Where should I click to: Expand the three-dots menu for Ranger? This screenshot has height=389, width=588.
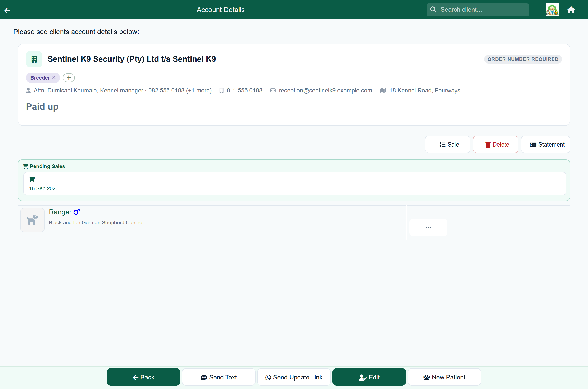428,227
